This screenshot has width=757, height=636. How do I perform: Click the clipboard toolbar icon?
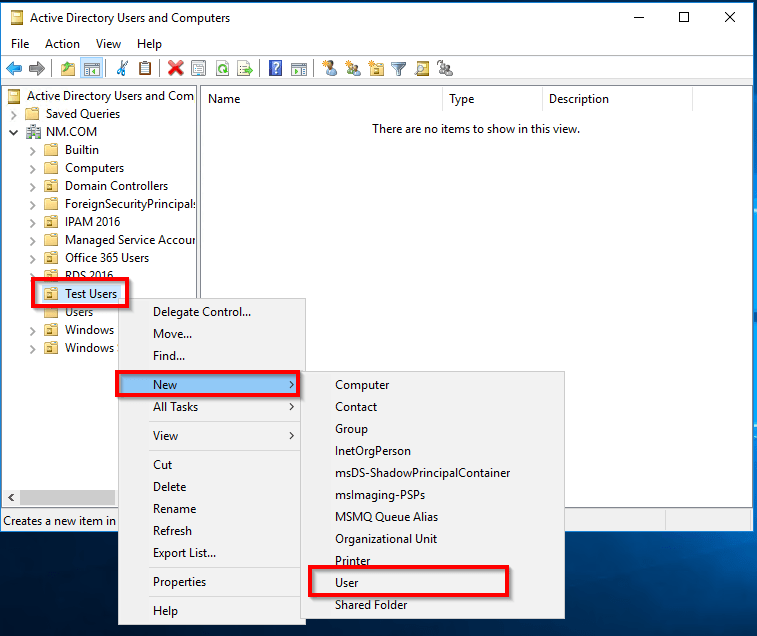145,69
